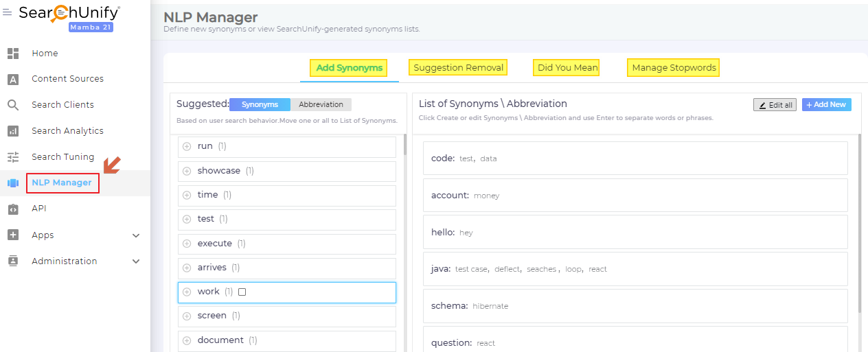Go to Manage Stopwords tab

pos(674,68)
